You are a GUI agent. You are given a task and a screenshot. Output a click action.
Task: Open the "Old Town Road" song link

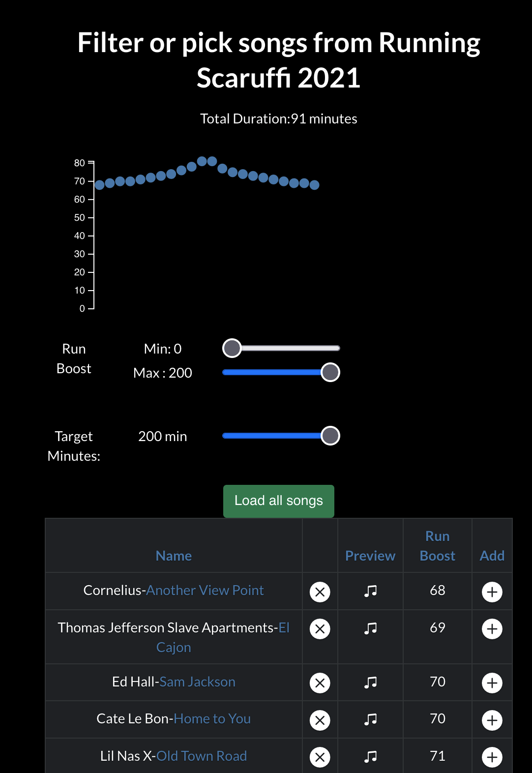[x=202, y=756]
